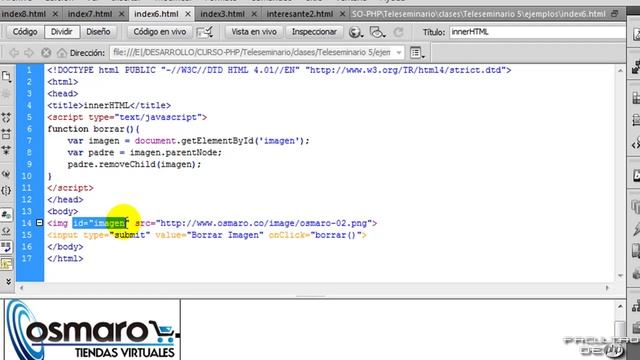Expand the Dirección address dropdown arrow

(399, 53)
